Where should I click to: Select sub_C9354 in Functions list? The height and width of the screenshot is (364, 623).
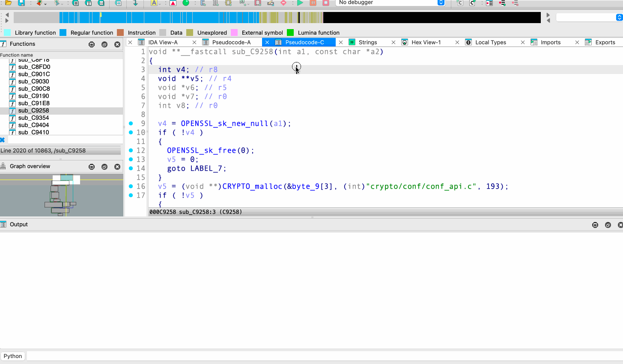[x=33, y=118]
